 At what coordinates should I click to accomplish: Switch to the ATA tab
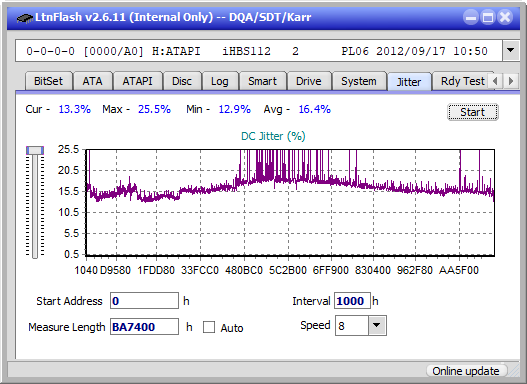coord(92,81)
